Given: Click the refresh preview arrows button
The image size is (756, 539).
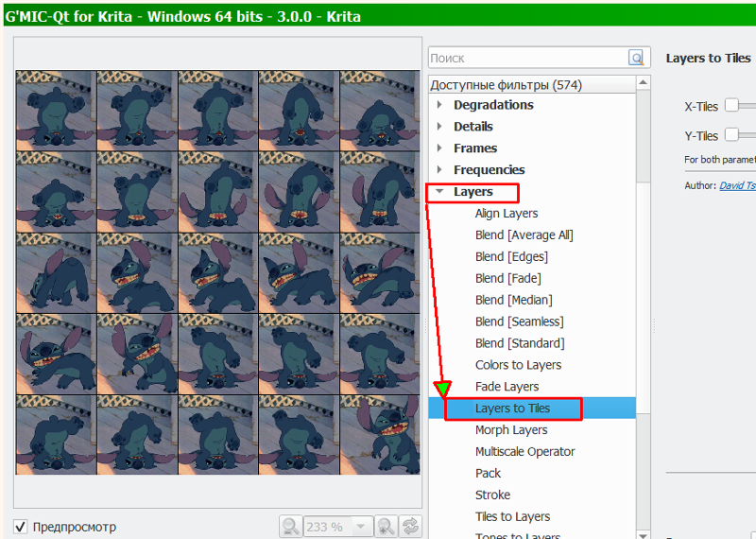Looking at the screenshot, I should click(410, 526).
